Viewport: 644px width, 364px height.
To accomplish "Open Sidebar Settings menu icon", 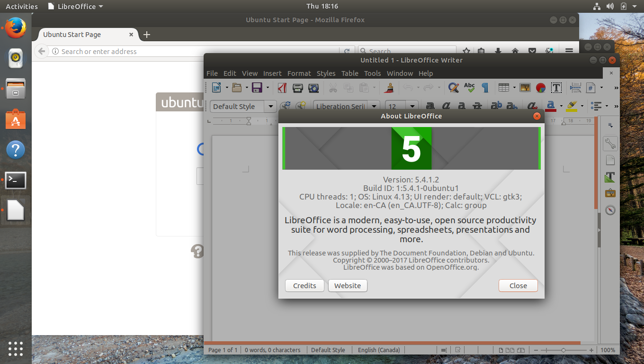I will click(x=610, y=126).
